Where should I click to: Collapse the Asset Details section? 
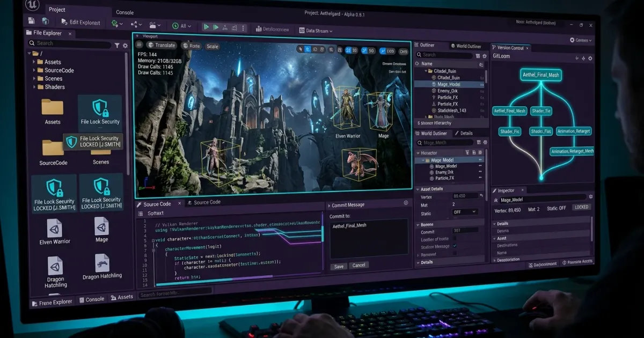pyautogui.click(x=418, y=189)
